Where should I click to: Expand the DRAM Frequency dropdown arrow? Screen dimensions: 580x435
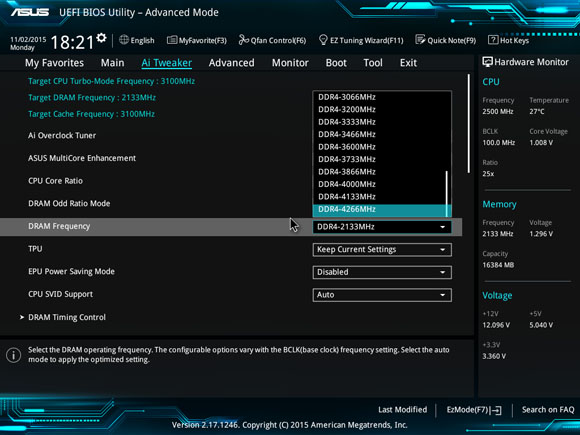pyautogui.click(x=442, y=227)
